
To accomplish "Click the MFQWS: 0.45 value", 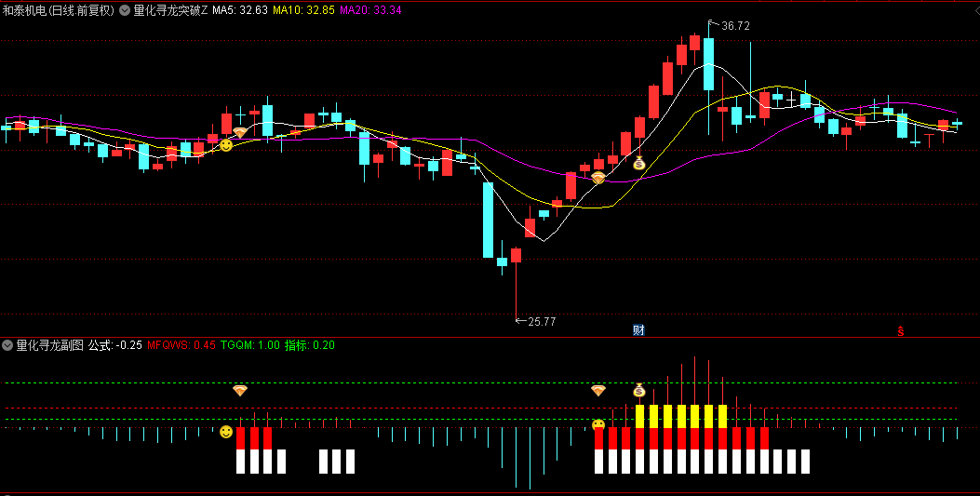I will (181, 345).
